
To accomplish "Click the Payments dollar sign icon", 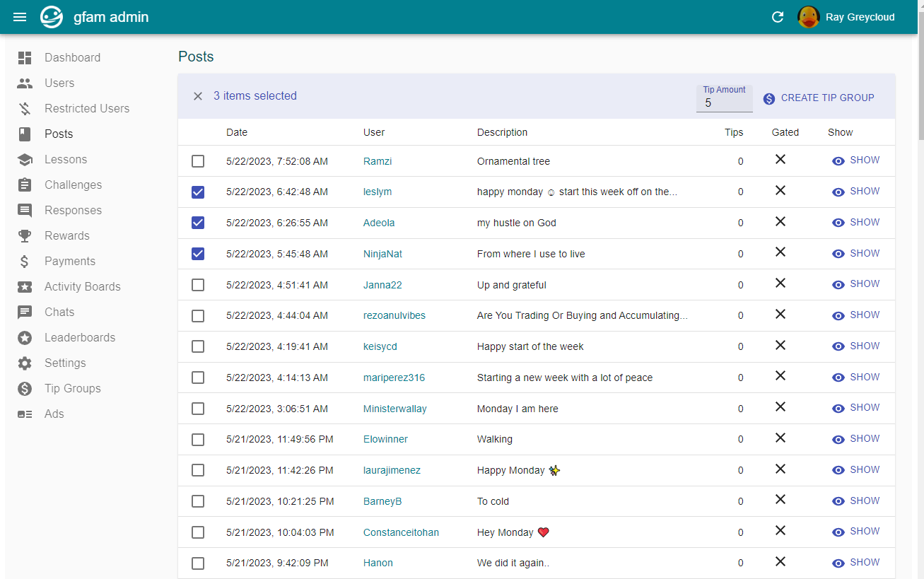I will click(x=25, y=262).
